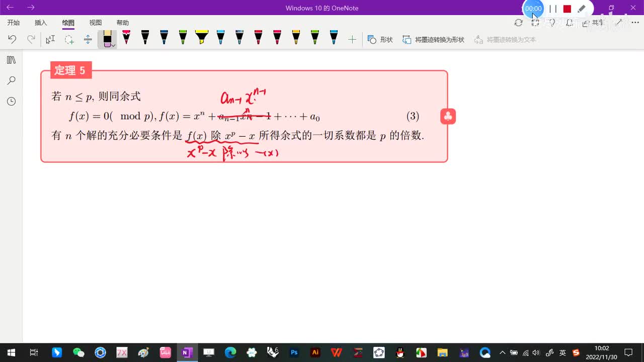Select the black-tipped pen

click(x=145, y=37)
